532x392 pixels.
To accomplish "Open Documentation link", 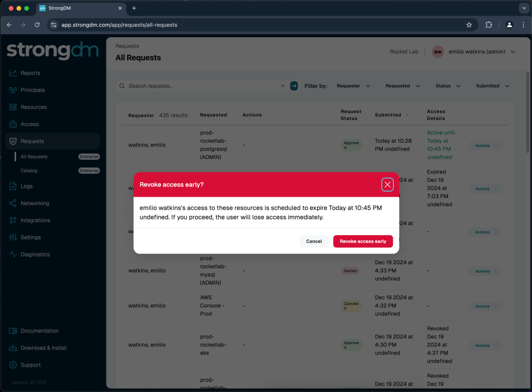I will pos(39,331).
